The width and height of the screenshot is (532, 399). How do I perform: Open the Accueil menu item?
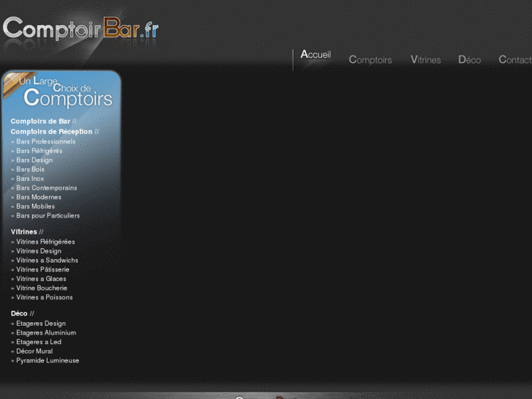tap(315, 54)
